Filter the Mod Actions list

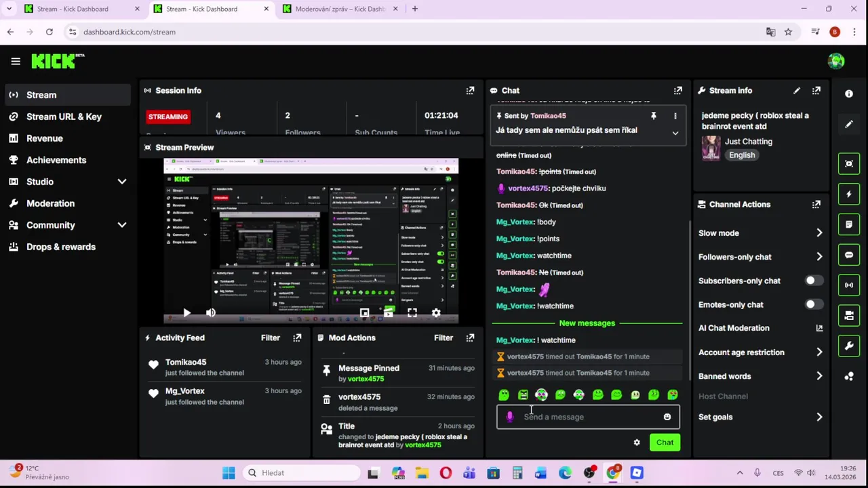coord(443,338)
